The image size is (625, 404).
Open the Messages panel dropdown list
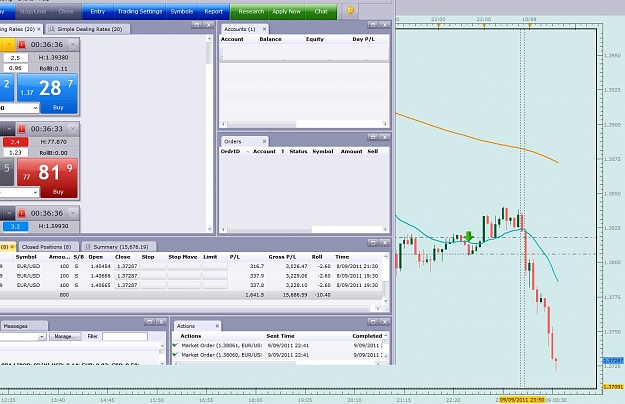(42, 337)
